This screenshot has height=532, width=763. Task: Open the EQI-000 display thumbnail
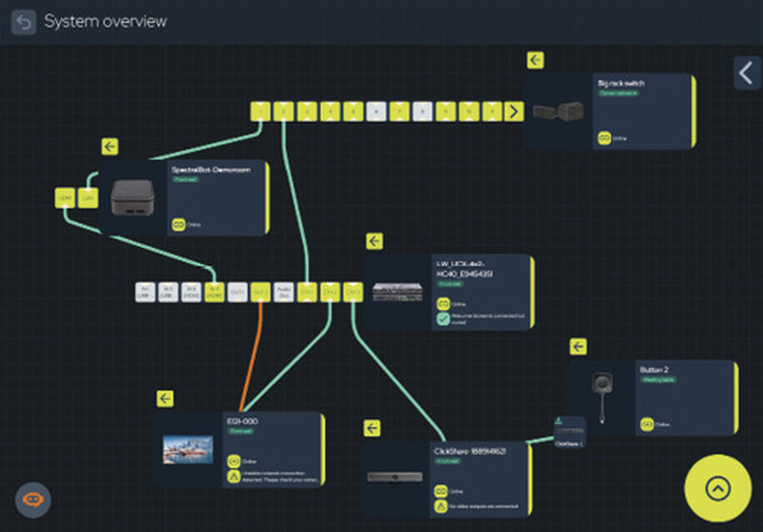[188, 449]
